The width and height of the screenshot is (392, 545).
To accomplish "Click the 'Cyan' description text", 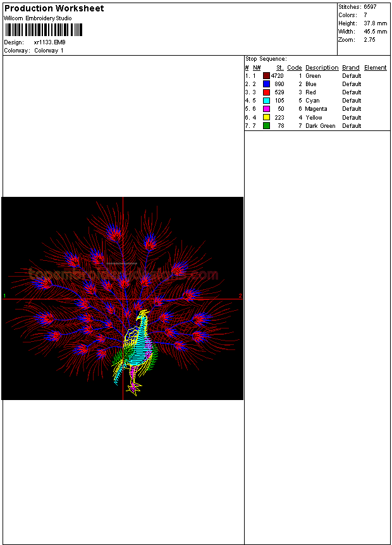I will 312,101.
